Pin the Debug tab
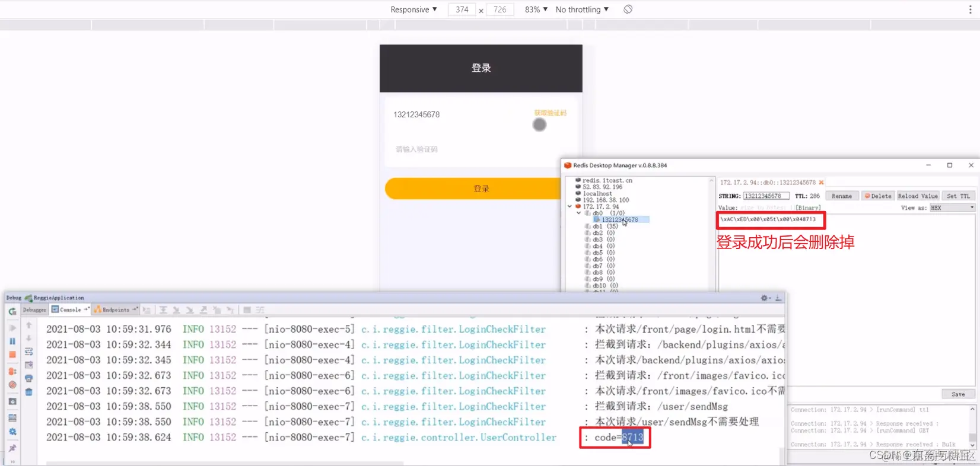This screenshot has width=980, height=466. tap(12, 448)
